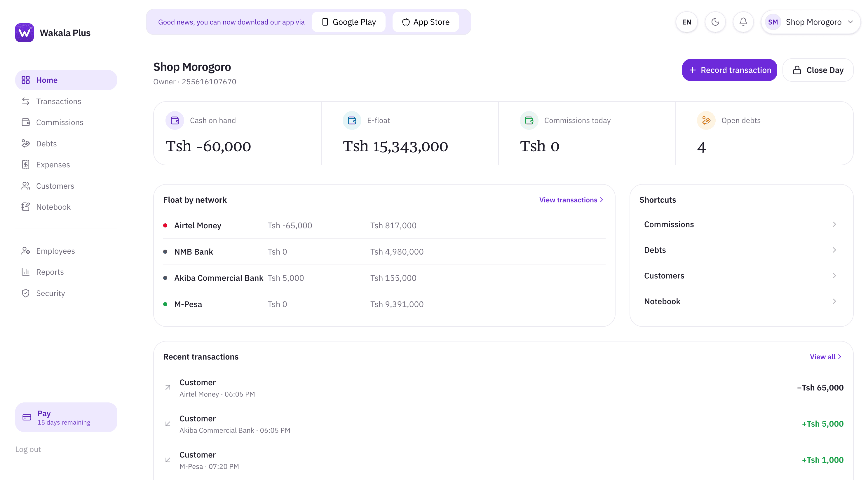Image resolution: width=868 pixels, height=480 pixels.
Task: Download the app via App Store
Action: coord(426,22)
